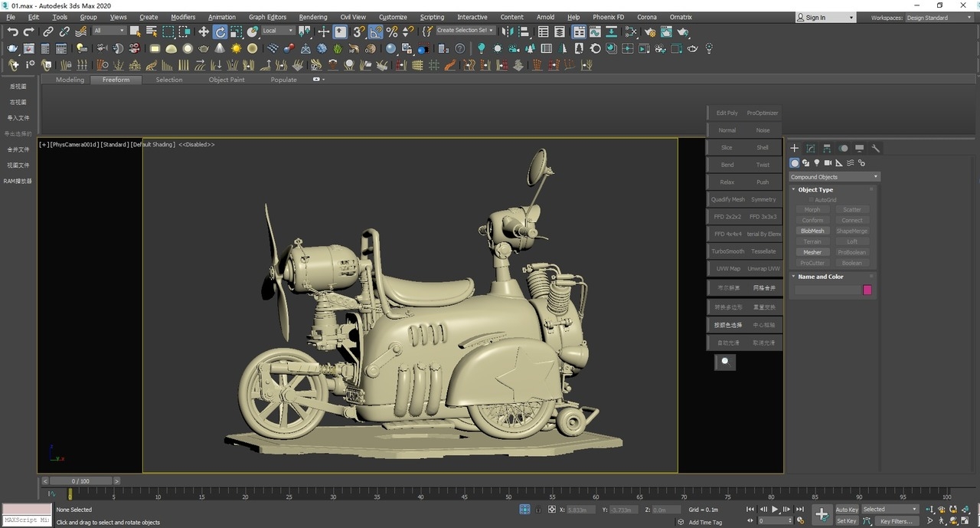Open the Local reference coordinate dropdown
The height and width of the screenshot is (528, 980).
pos(278,31)
